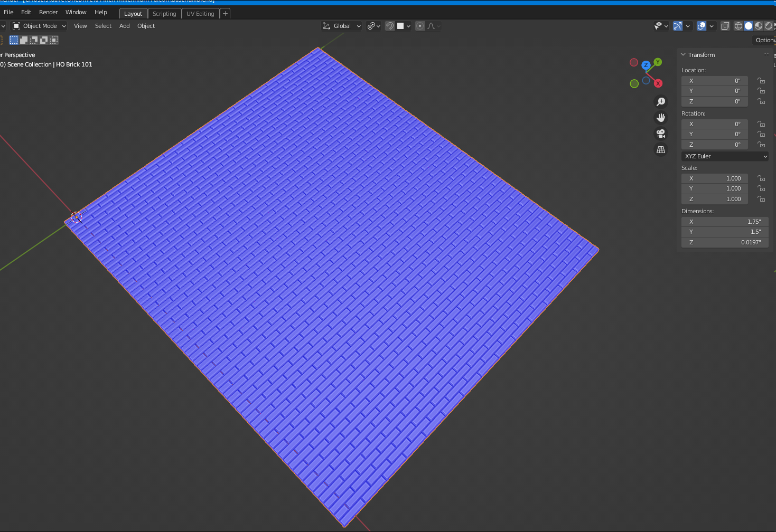
Task: Open the viewport Select menu
Action: click(x=103, y=26)
